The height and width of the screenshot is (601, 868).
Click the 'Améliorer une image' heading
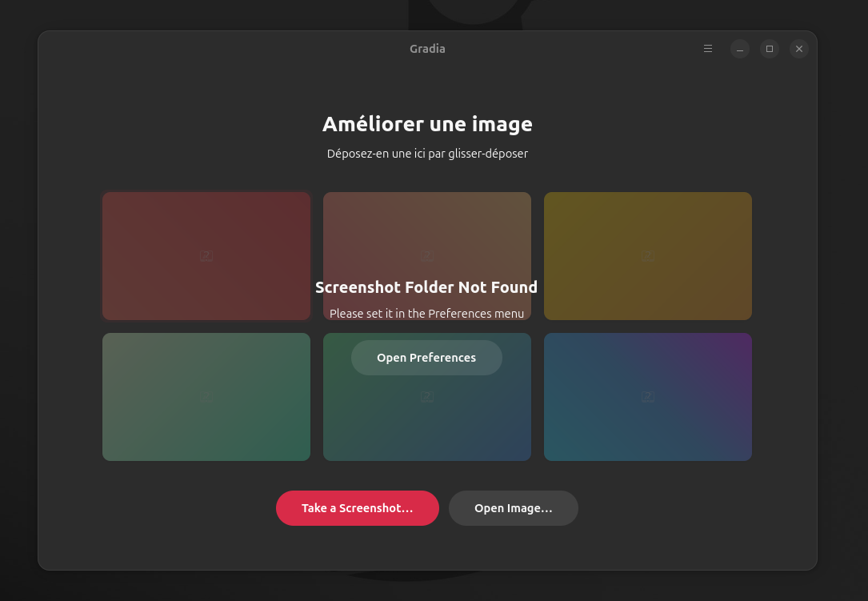tap(427, 124)
